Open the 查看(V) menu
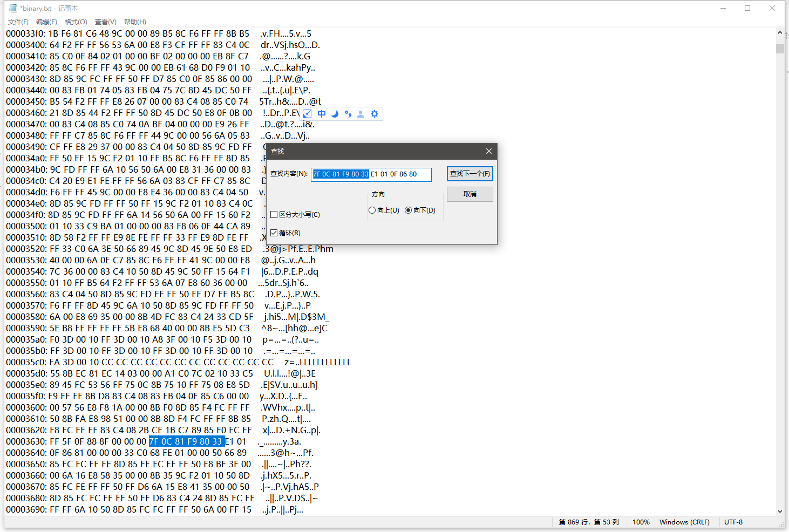The width and height of the screenshot is (789, 532). (105, 22)
